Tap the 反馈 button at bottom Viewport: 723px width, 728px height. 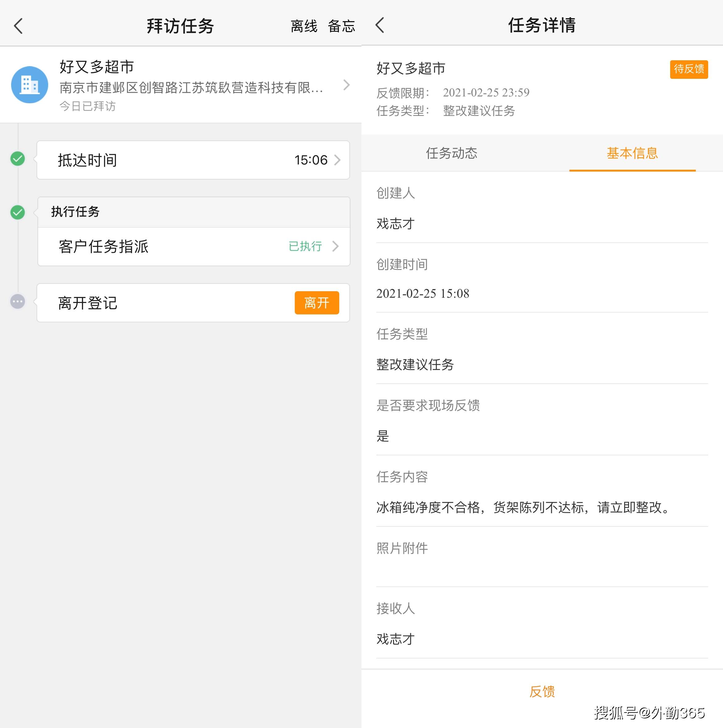tap(542, 692)
